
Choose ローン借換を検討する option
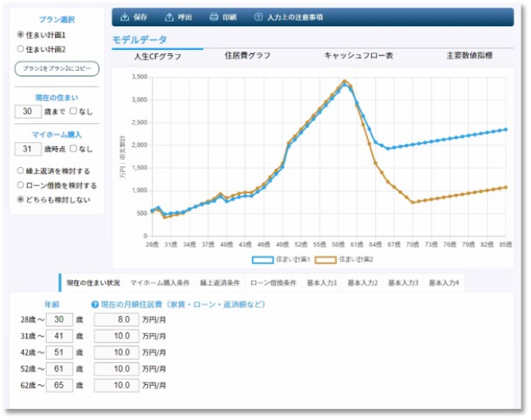tap(21, 185)
